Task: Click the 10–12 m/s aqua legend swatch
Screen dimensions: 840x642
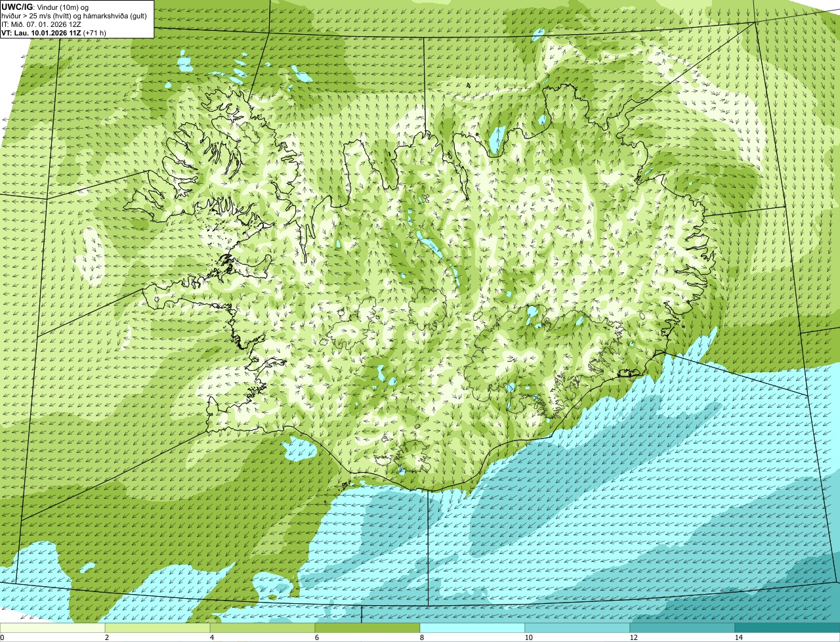Action: pyautogui.click(x=577, y=628)
